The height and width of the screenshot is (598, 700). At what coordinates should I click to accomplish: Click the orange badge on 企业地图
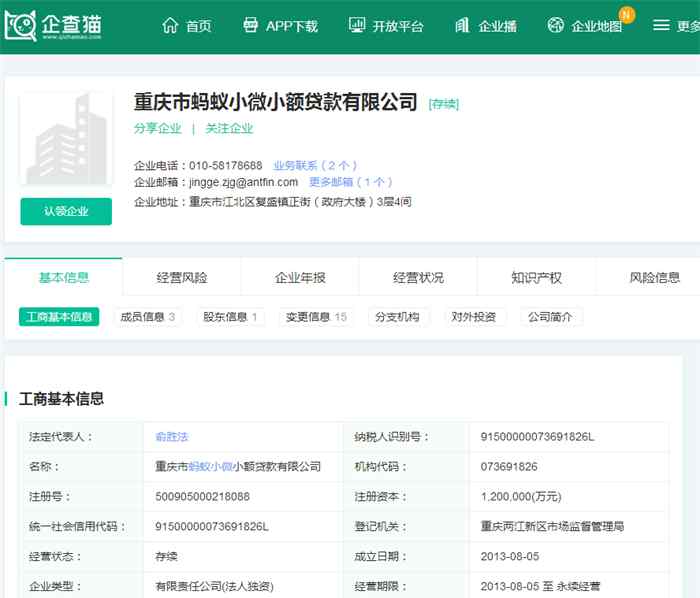coord(627,15)
